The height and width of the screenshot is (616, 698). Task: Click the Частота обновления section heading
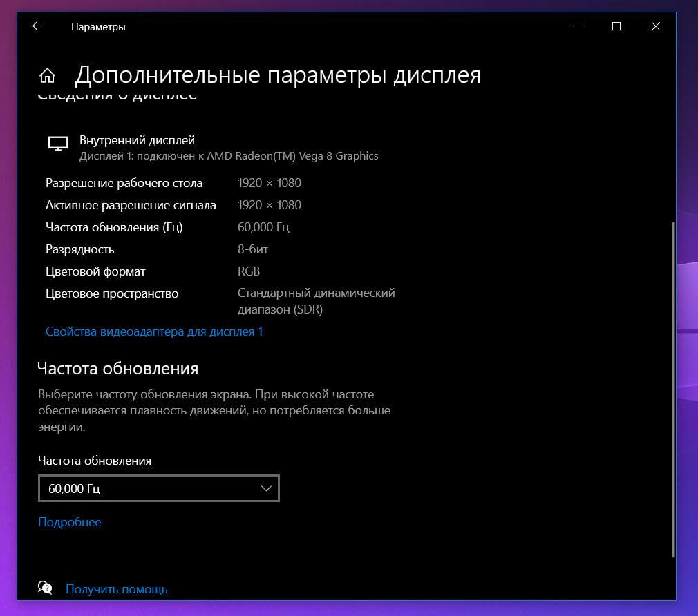click(x=118, y=368)
